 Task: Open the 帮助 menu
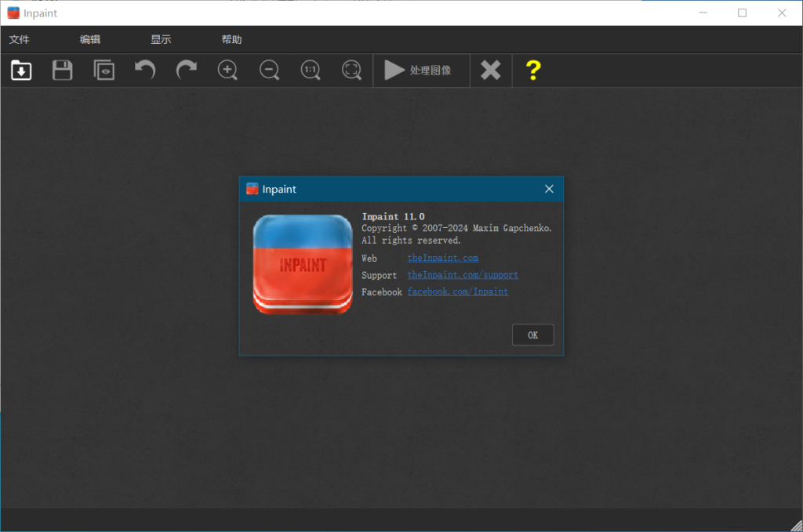[231, 39]
